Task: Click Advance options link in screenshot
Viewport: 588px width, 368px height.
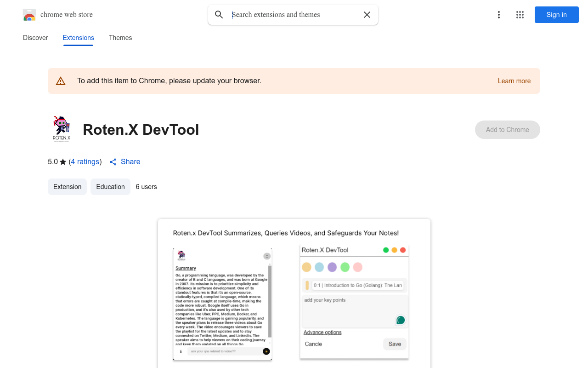Action: [322, 333]
